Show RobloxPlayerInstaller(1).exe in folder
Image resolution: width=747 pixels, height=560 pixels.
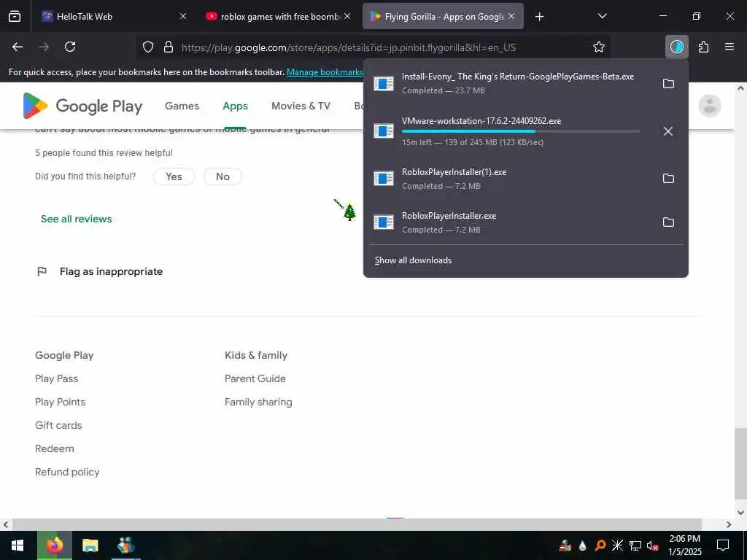668,179
